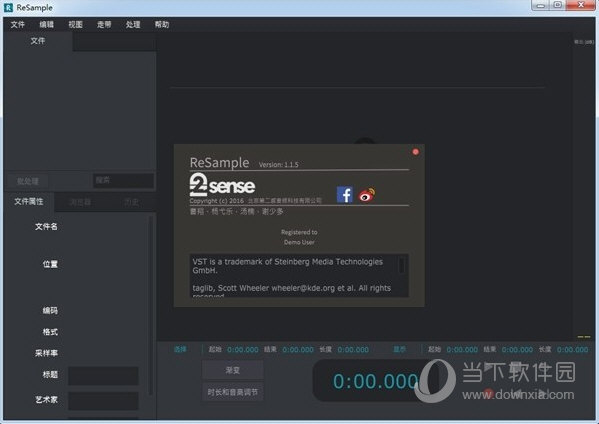
Task: Switch to the 历史 tab
Action: [131, 202]
